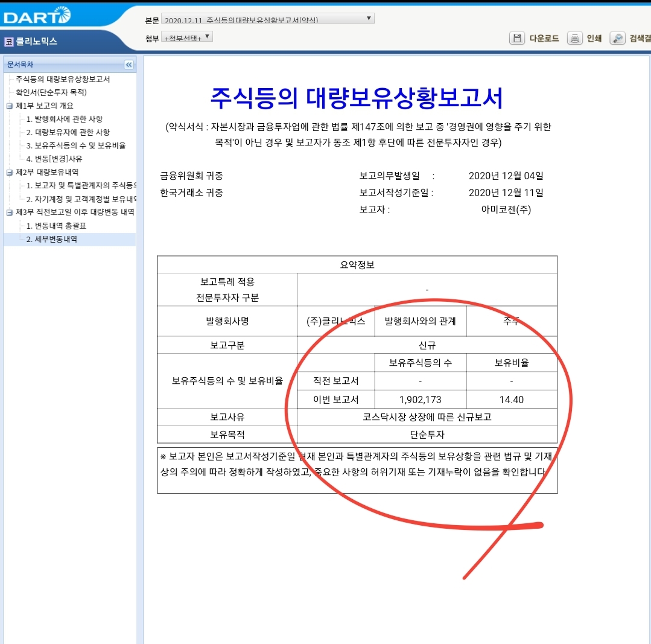The image size is (651, 644).
Task: Click the 발행회사와의 관계 cell
Action: tap(420, 321)
